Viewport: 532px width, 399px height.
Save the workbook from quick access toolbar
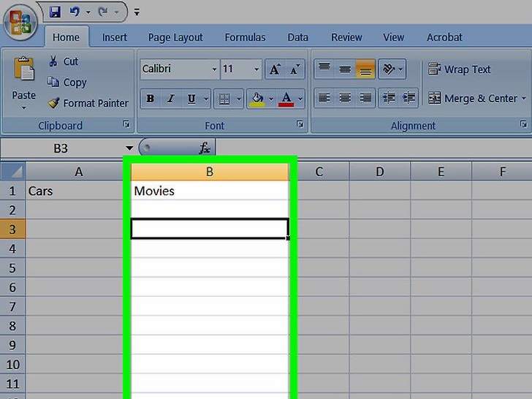55,12
